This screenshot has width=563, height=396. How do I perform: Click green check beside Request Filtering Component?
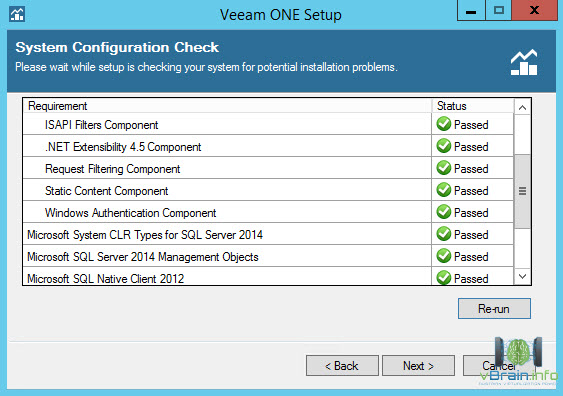(x=444, y=168)
